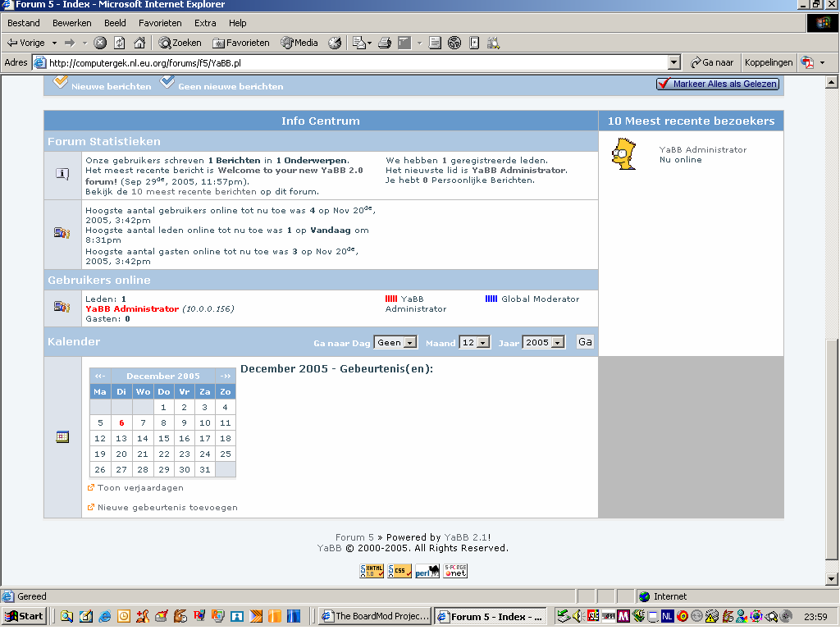Open the SourceForge.net badge
Viewport: 840px width, 630px height.
point(455,572)
